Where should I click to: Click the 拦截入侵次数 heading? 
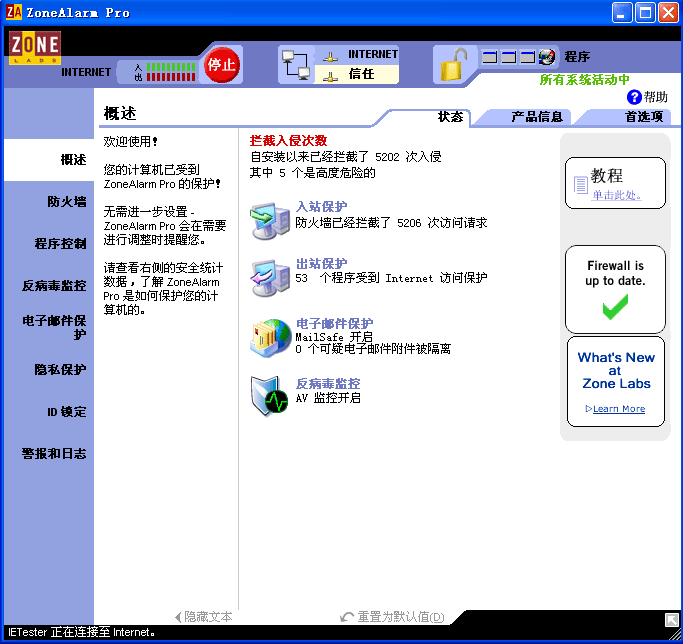[x=288, y=141]
